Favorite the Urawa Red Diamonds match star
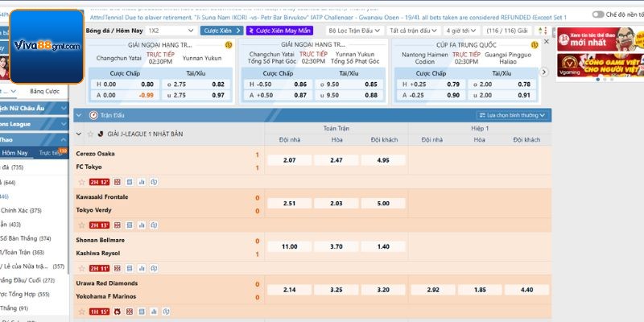 82,312
